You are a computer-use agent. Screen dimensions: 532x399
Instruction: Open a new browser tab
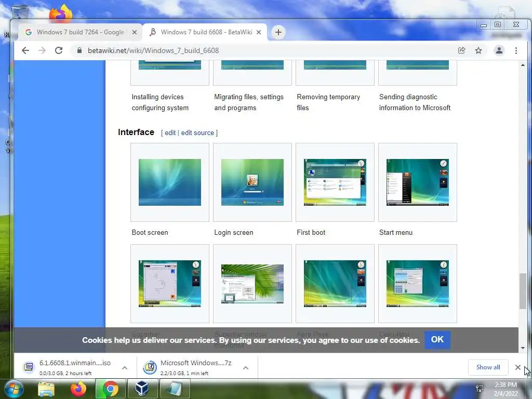(x=278, y=32)
